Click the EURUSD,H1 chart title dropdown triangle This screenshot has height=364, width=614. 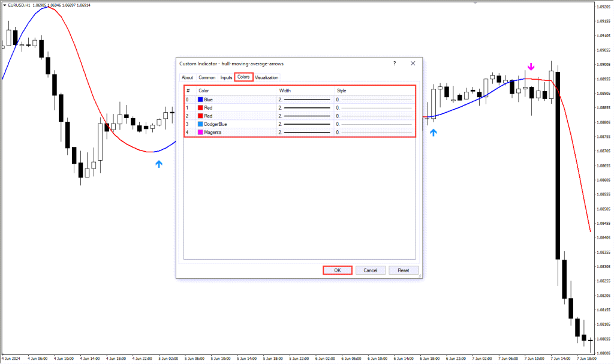point(4,5)
